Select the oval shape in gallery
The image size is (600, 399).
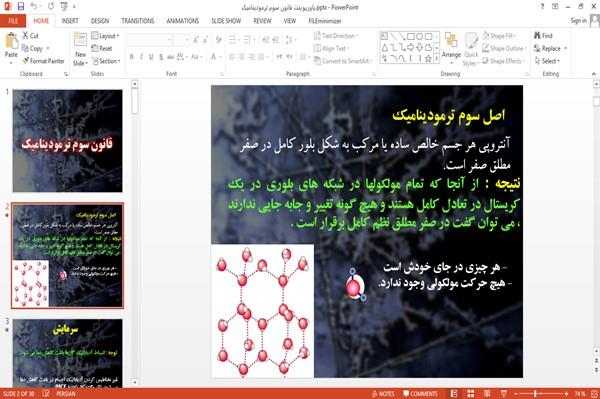pyautogui.click(x=420, y=36)
